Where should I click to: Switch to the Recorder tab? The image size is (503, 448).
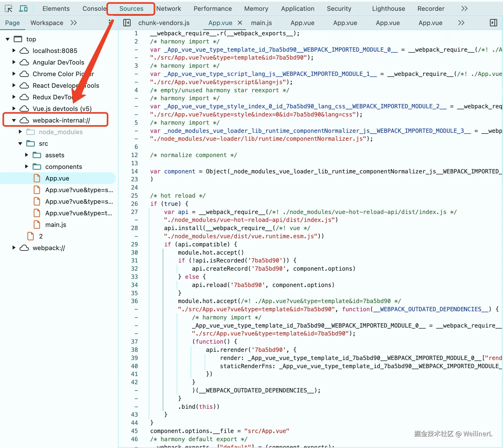coord(431,9)
